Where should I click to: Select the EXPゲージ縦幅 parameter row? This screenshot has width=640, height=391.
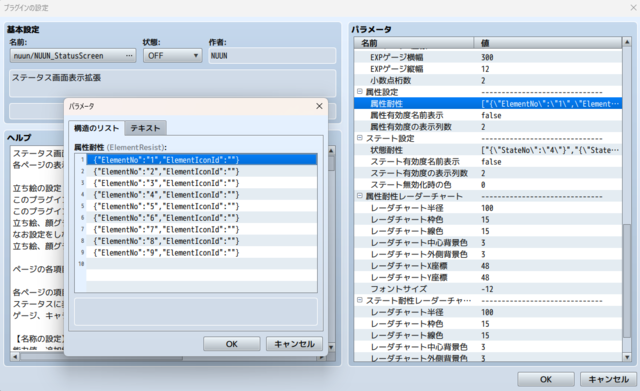click(488, 69)
